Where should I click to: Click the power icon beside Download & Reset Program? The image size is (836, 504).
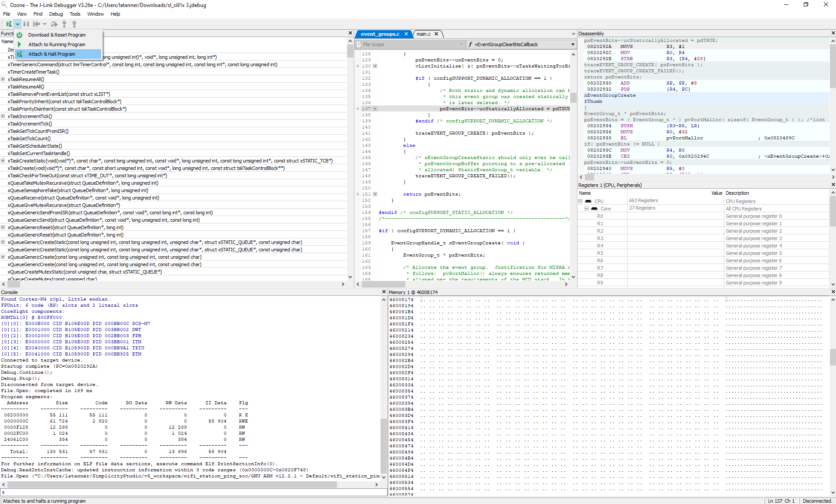point(19,35)
